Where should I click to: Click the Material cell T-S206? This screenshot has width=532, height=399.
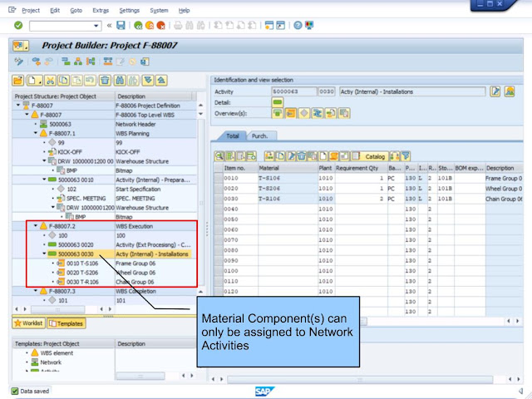(288, 189)
